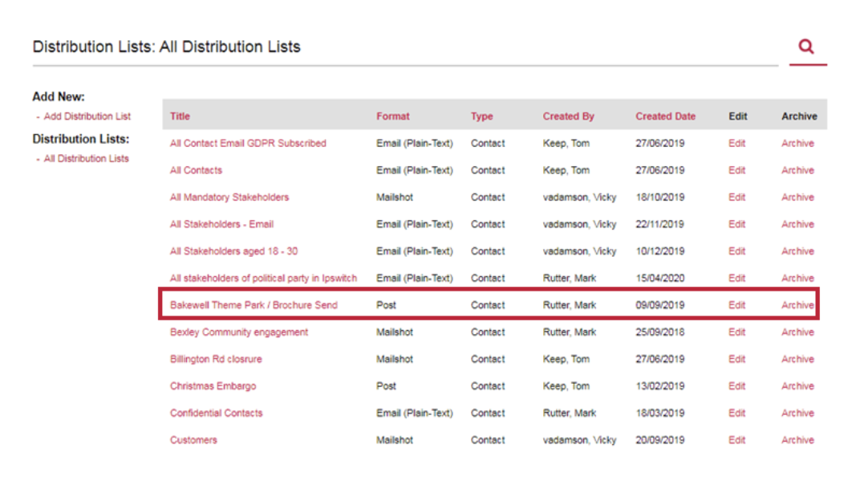Open the All Stakeholders aged 18 - 30 list

coord(236,251)
